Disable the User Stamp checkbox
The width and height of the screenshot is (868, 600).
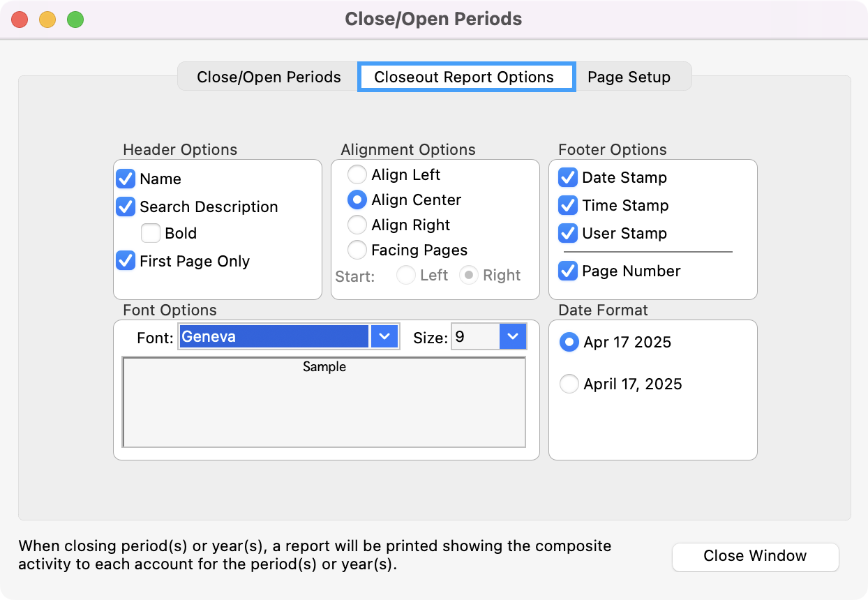click(568, 233)
